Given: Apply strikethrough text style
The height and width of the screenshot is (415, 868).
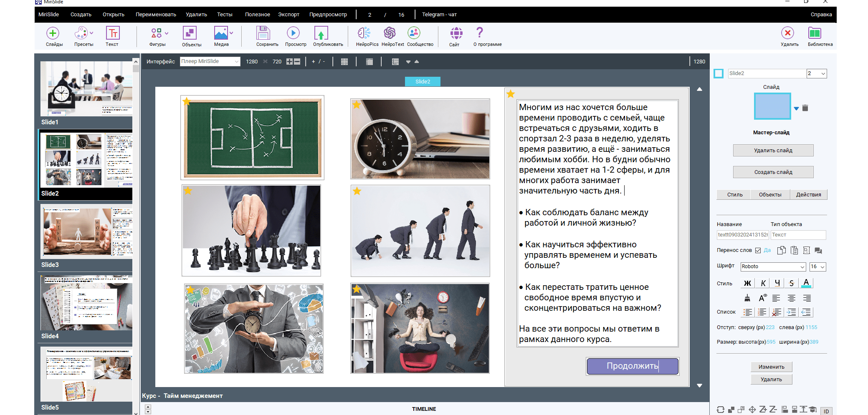Looking at the screenshot, I should coord(791,283).
